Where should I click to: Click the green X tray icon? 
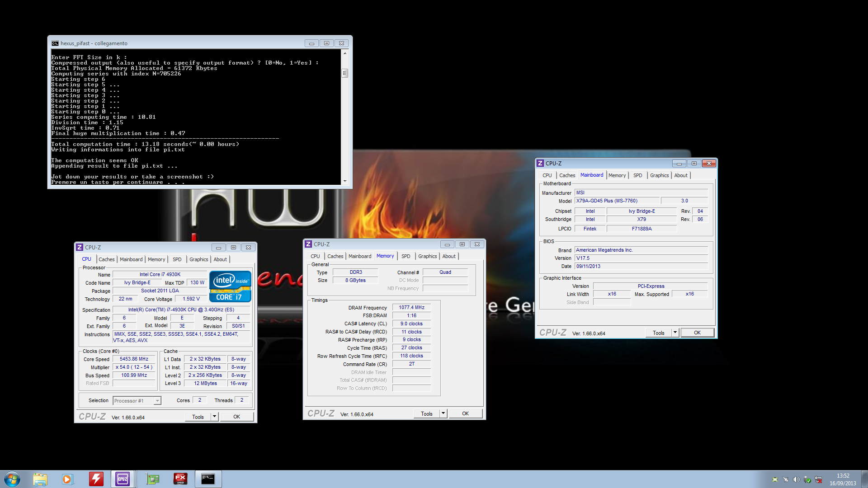point(775,479)
